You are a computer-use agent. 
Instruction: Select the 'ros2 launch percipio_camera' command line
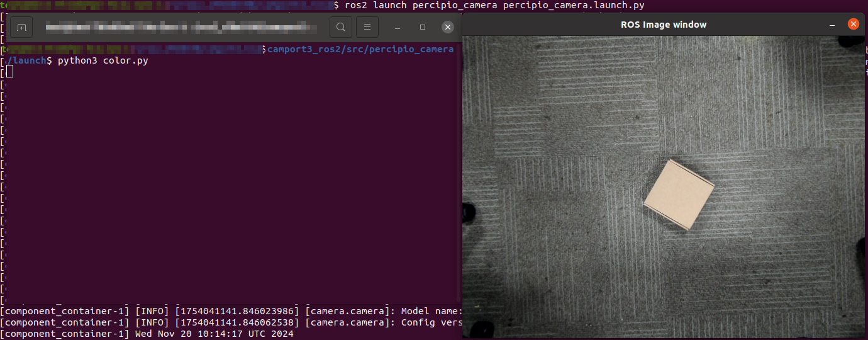tap(494, 5)
